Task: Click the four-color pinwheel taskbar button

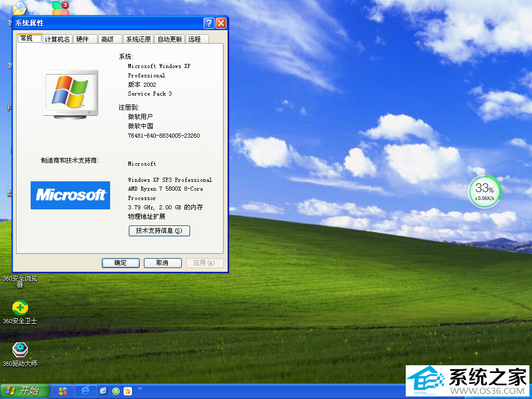Action: 63,391
